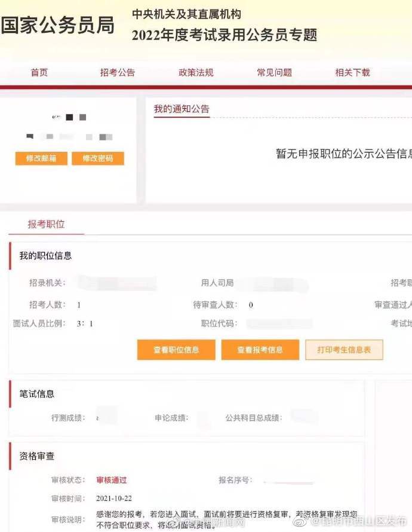412x532 pixels.
Task: Click the 申论成绩 label
Action: pos(171,418)
